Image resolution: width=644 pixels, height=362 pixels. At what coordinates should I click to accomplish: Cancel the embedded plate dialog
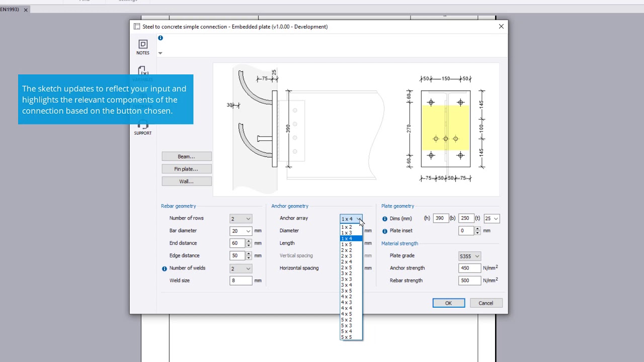click(x=486, y=303)
